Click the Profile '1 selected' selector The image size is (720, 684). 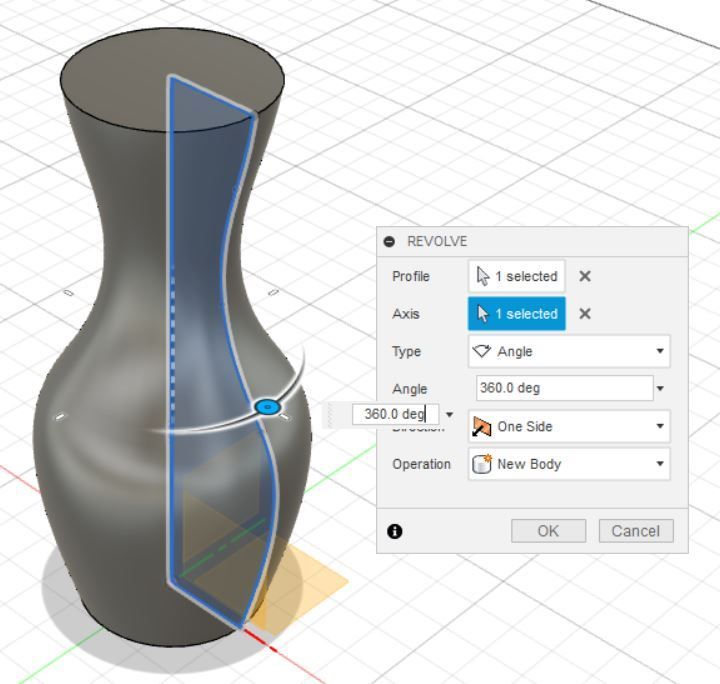(517, 276)
